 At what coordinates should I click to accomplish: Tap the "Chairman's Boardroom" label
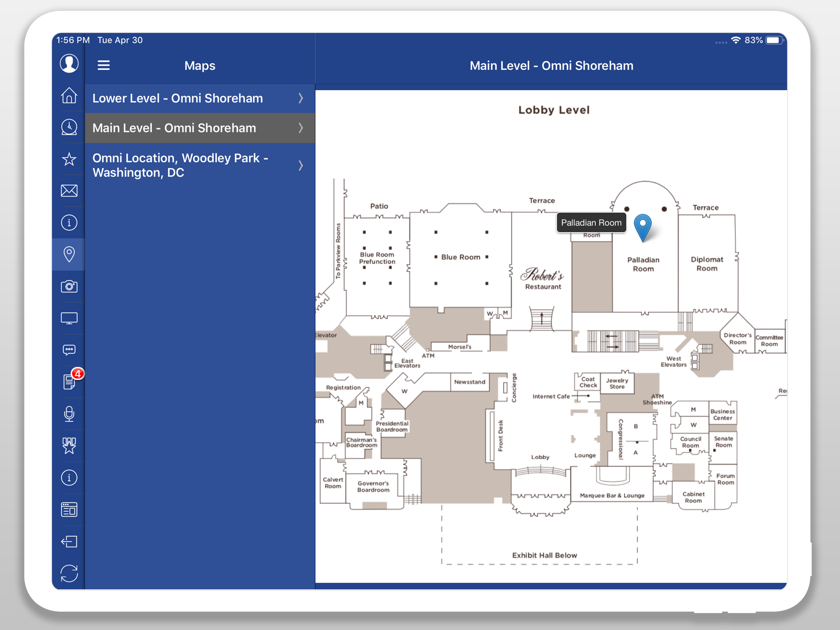pyautogui.click(x=362, y=442)
